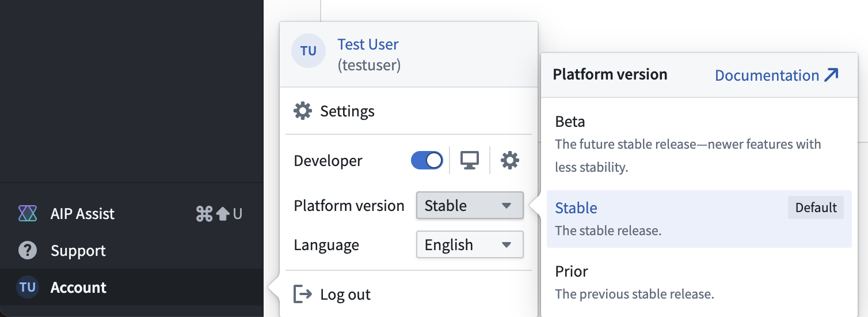Image resolution: width=868 pixels, height=317 pixels.
Task: Click the Support question mark icon
Action: point(27,251)
